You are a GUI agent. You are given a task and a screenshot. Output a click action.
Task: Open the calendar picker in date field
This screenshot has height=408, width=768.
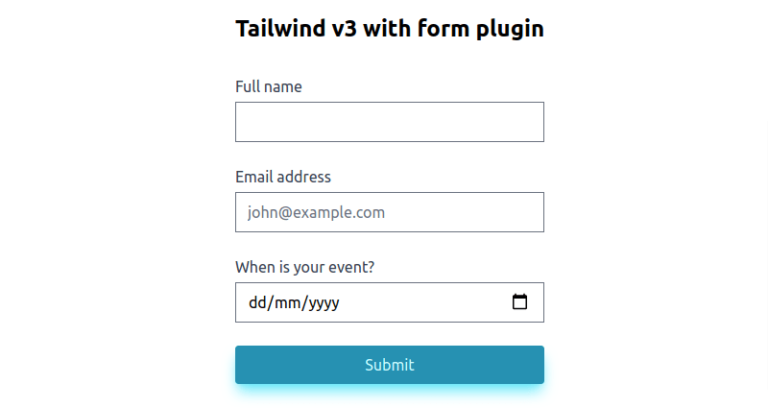(x=519, y=302)
